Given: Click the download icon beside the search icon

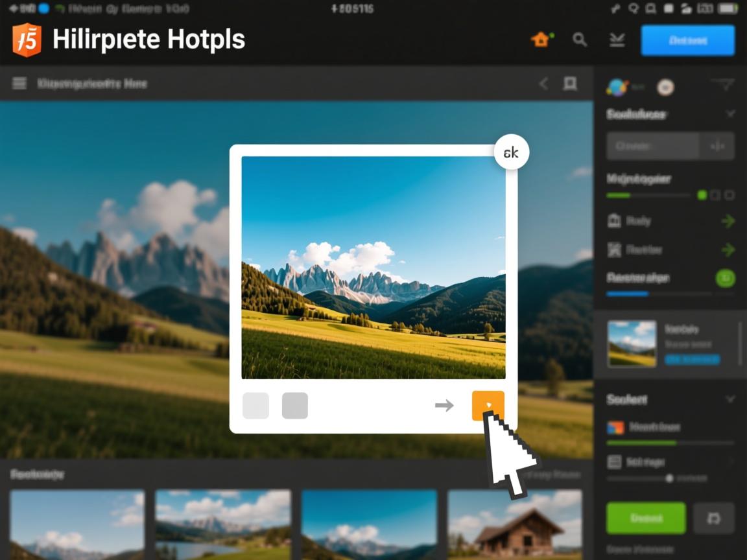Looking at the screenshot, I should click(x=617, y=40).
